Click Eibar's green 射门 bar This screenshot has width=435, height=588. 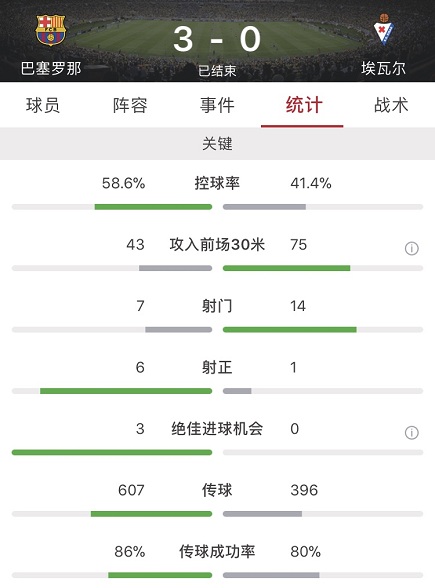(x=290, y=330)
